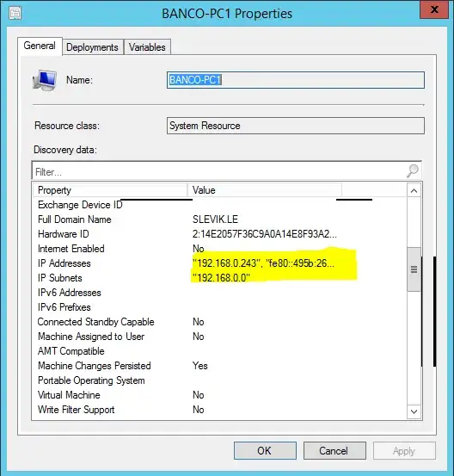Screen dimensions: 454x476
Task: Click the discovery list scrollbar thumb
Action: click(x=414, y=269)
